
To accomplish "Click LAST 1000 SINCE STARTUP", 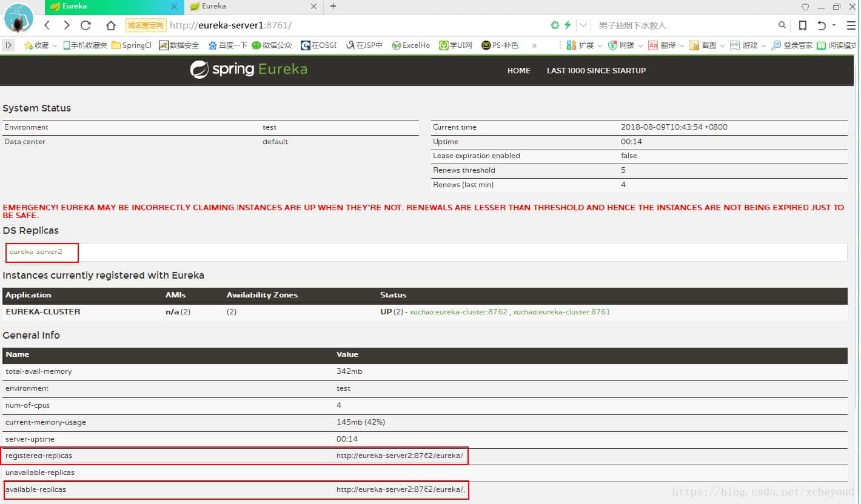I will click(596, 71).
